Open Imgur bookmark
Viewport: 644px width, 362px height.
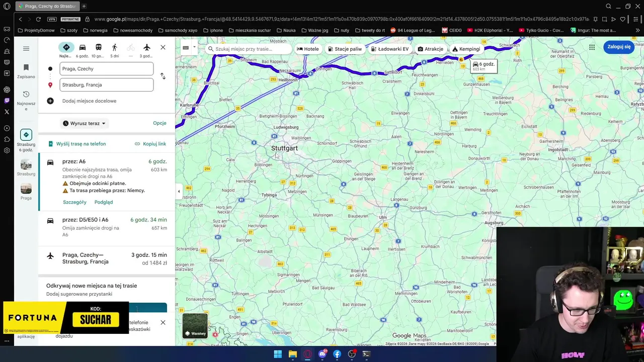[x=593, y=30]
